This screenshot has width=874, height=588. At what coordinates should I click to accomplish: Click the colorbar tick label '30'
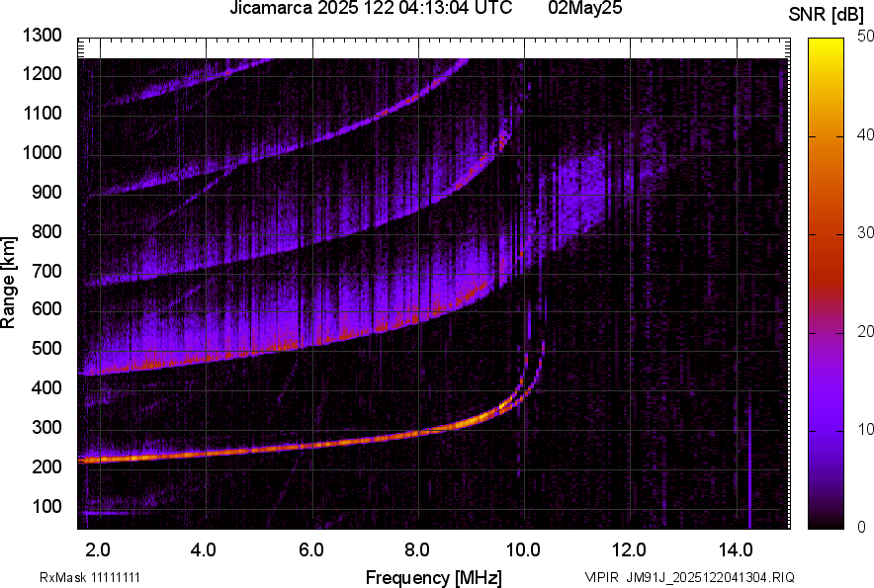866,232
